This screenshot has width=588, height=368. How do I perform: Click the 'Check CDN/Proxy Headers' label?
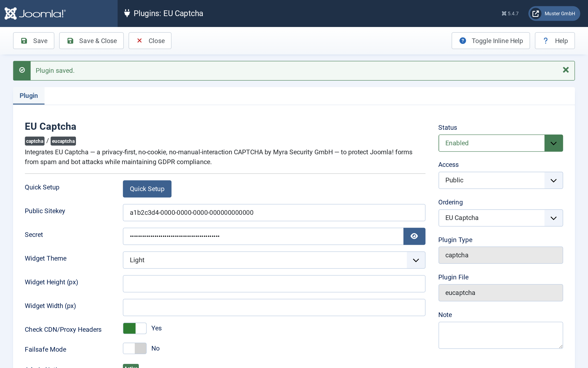click(x=63, y=330)
